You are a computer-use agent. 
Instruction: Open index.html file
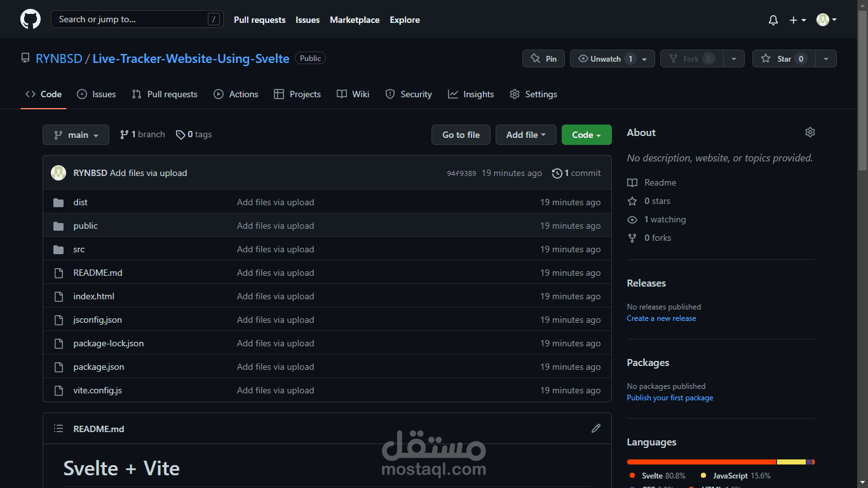94,296
